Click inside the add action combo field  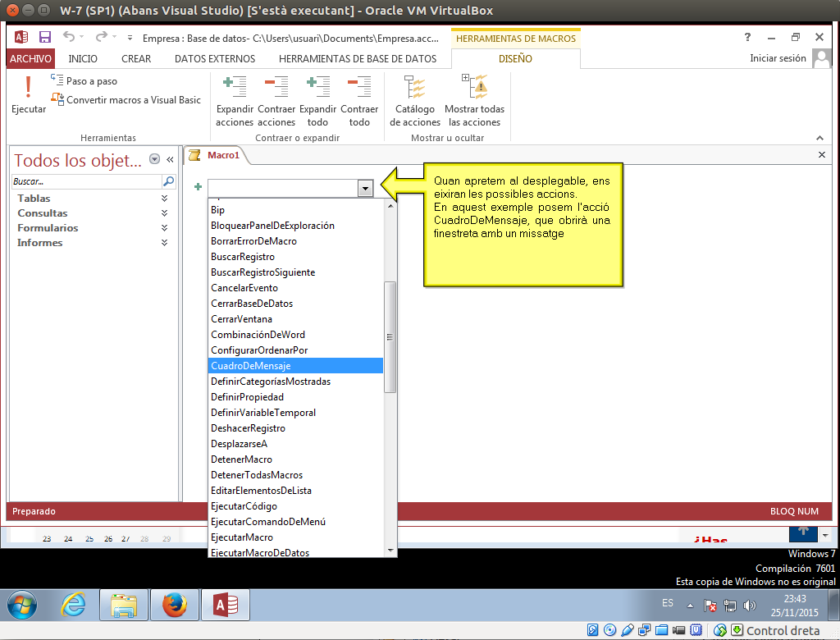283,188
